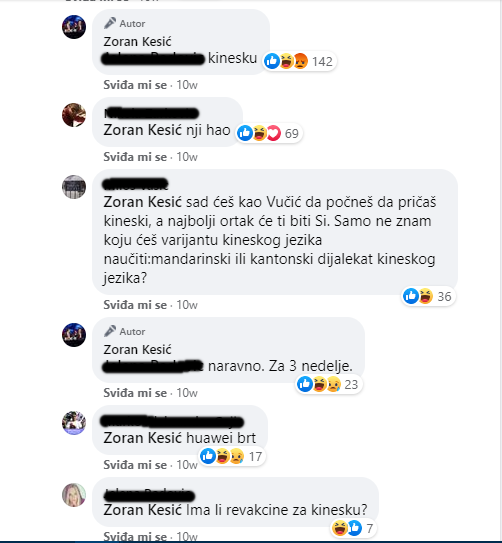Open blonde commenter's avatar beside 'revakcine' comment
This screenshot has width=502, height=543.
pos(74,495)
